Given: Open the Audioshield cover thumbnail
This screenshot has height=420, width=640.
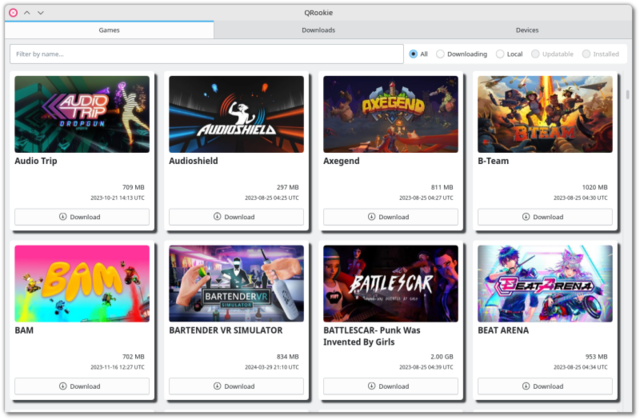Looking at the screenshot, I should 236,114.
